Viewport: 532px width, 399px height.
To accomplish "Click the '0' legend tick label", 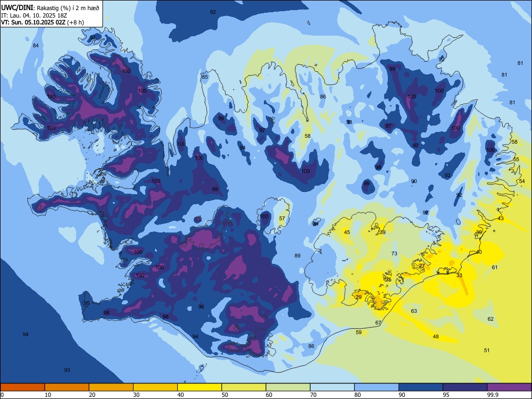I will coord(2,395).
